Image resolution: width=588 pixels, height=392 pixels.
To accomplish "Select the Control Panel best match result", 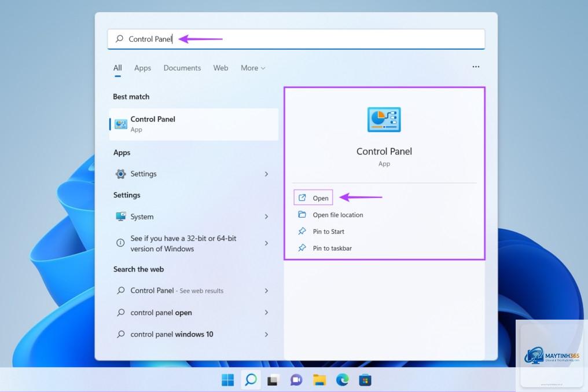I will (194, 124).
